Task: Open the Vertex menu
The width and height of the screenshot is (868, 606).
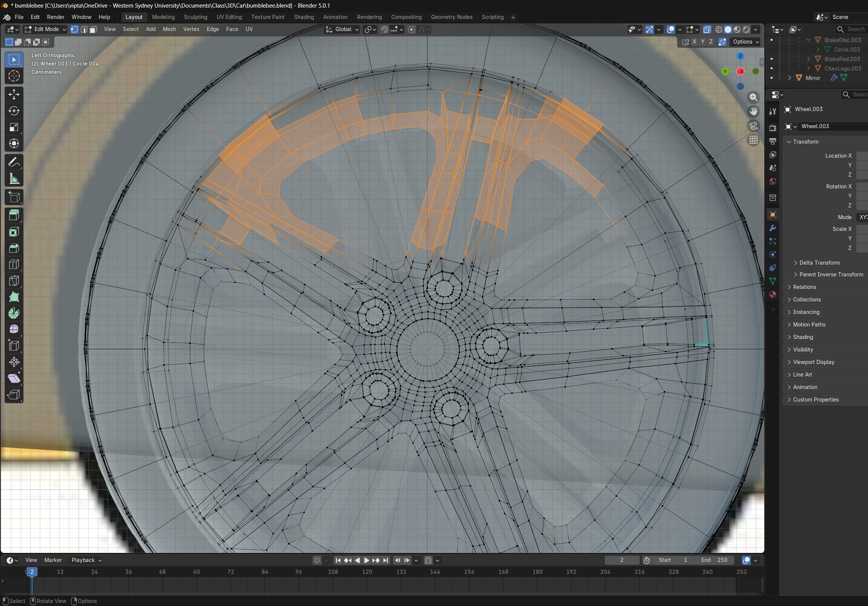Action: click(x=191, y=29)
